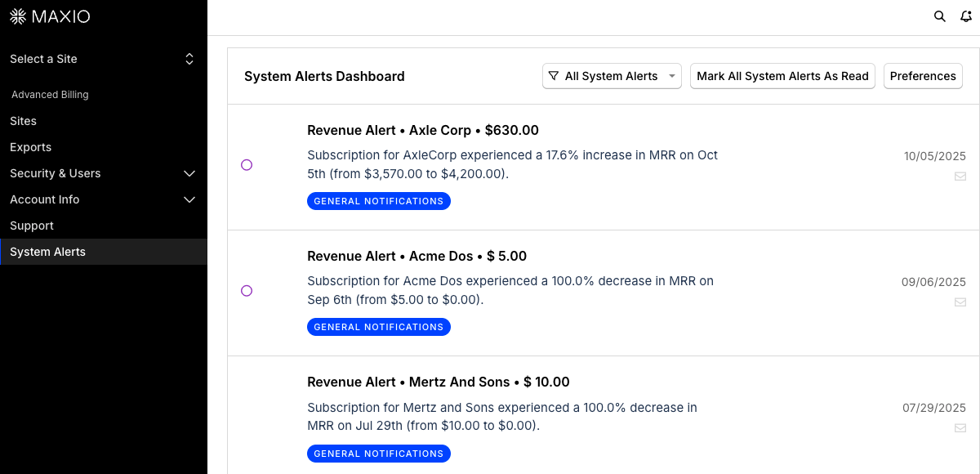Click Acme Dos 100.0% decrease description text
This screenshot has width=980, height=474.
click(x=510, y=290)
